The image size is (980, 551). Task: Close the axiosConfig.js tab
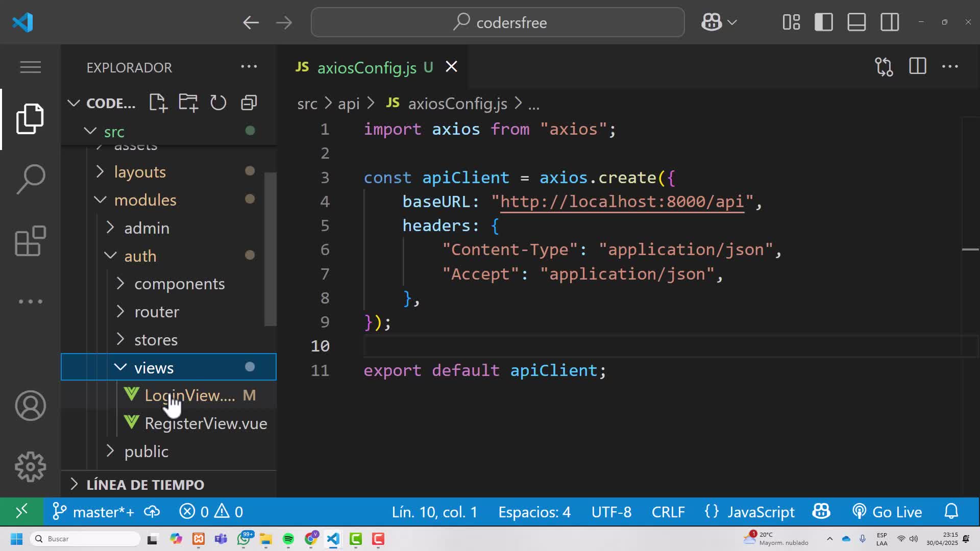pyautogui.click(x=451, y=67)
